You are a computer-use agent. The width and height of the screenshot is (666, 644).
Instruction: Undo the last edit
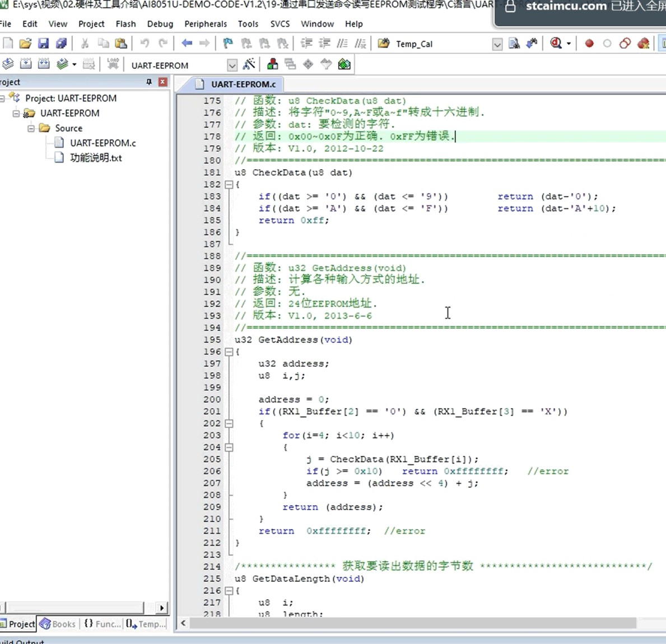click(x=145, y=43)
